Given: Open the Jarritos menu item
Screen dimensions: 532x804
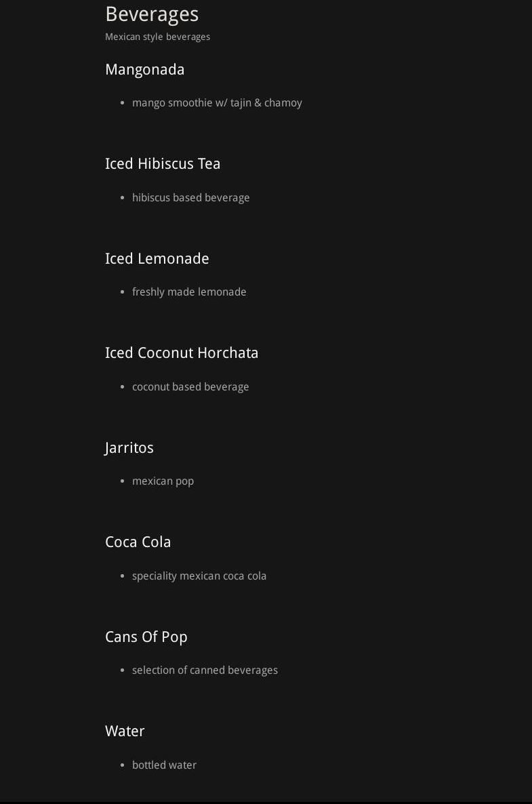Looking at the screenshot, I should click(129, 447).
